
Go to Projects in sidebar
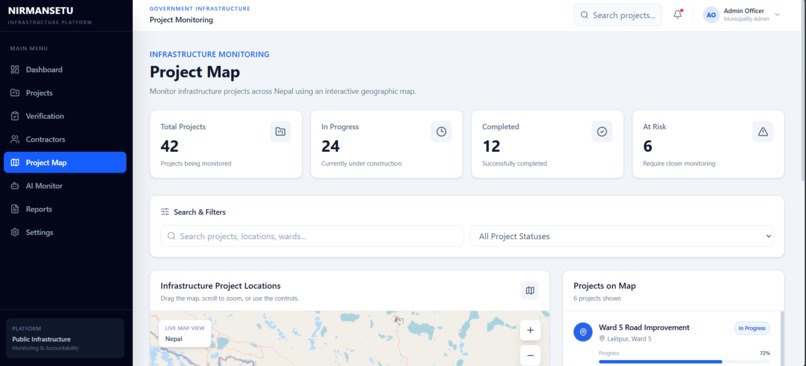tap(65, 93)
